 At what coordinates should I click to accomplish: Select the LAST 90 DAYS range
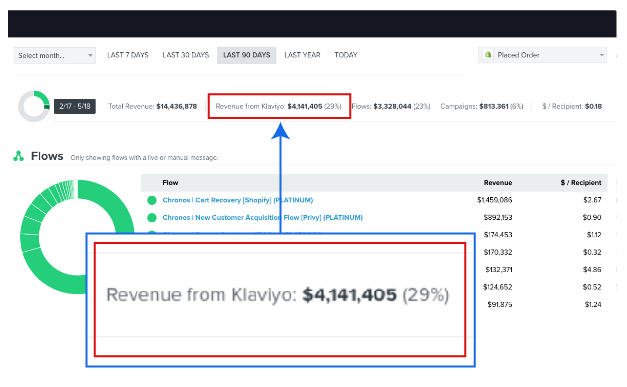point(247,55)
